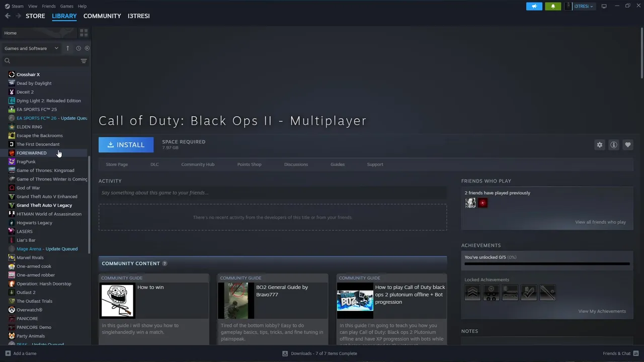
Task: Click the Downloads status icon
Action: click(x=285, y=353)
